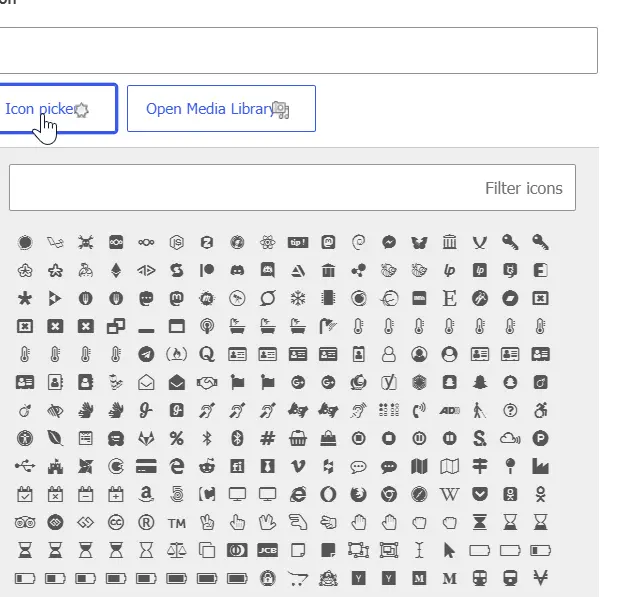Choose the podcast icon
The image size is (619, 597).
tap(207, 326)
